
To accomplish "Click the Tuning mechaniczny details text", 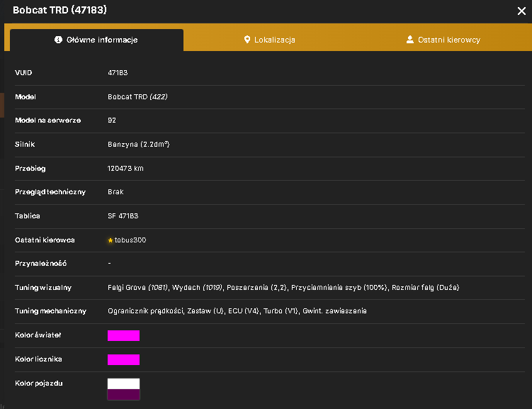I will pyautogui.click(x=237, y=311).
